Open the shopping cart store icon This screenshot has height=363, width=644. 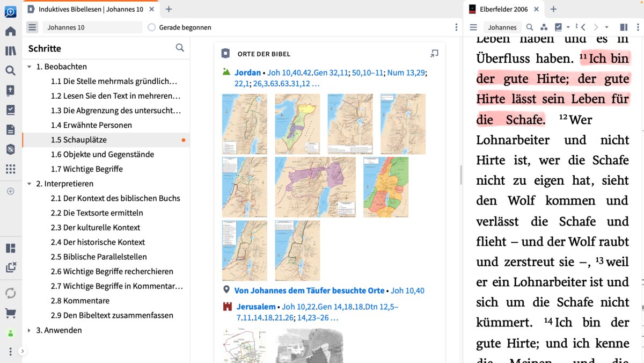tap(10, 313)
